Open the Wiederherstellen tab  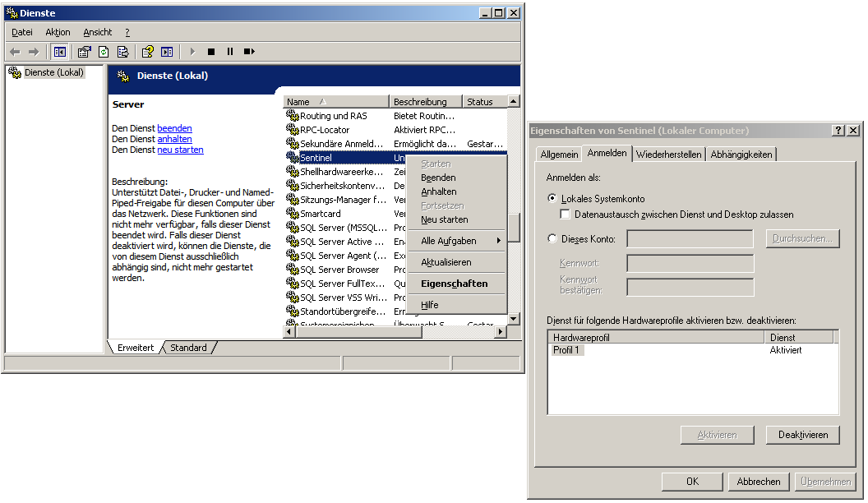coord(669,155)
